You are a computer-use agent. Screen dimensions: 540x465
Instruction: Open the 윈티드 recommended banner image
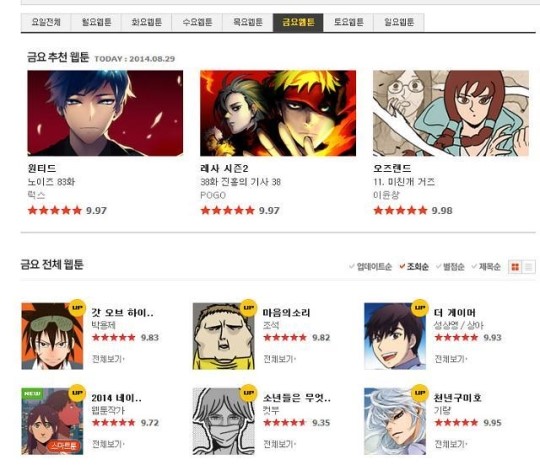point(105,113)
